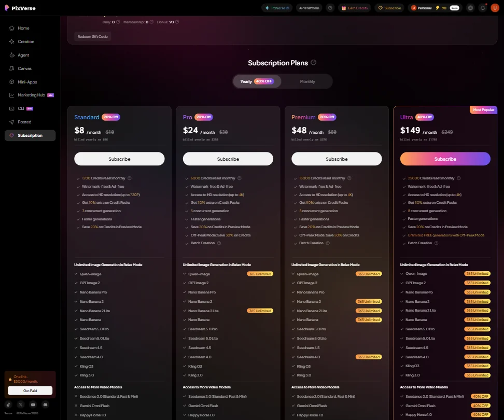Open Marketing Hub in the sidebar
Screen dimensions: 504x420
pyautogui.click(x=30, y=95)
